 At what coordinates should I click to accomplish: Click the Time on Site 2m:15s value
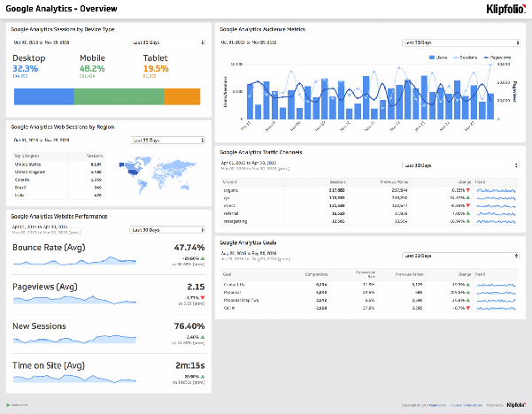[x=190, y=365]
